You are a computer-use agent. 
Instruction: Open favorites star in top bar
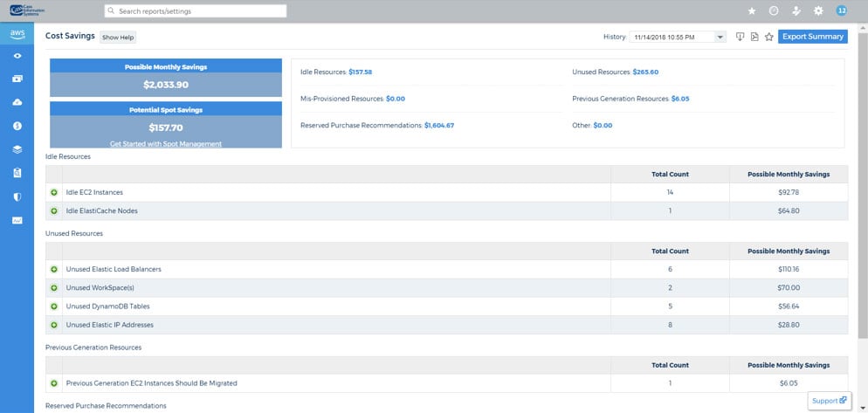click(752, 10)
